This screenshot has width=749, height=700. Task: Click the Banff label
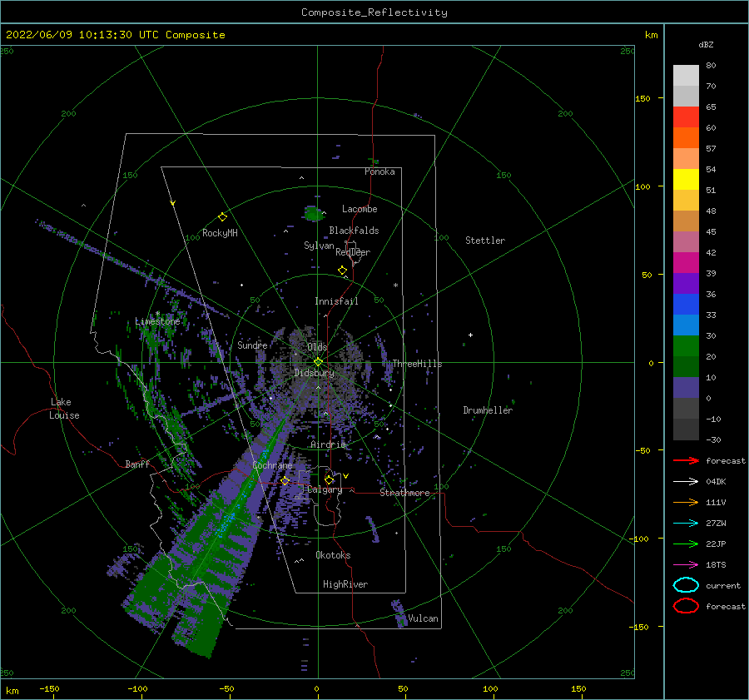pos(137,464)
